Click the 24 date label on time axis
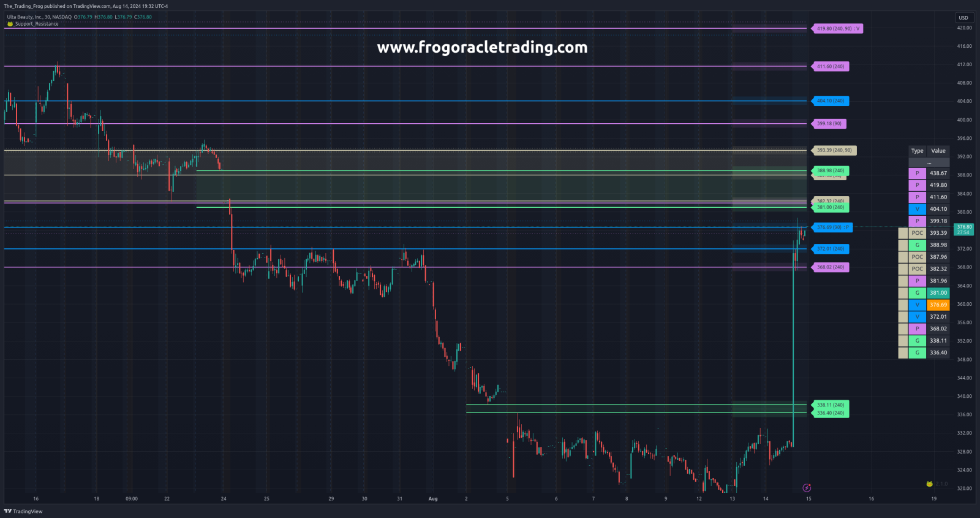The height and width of the screenshot is (518, 980). 224,499
